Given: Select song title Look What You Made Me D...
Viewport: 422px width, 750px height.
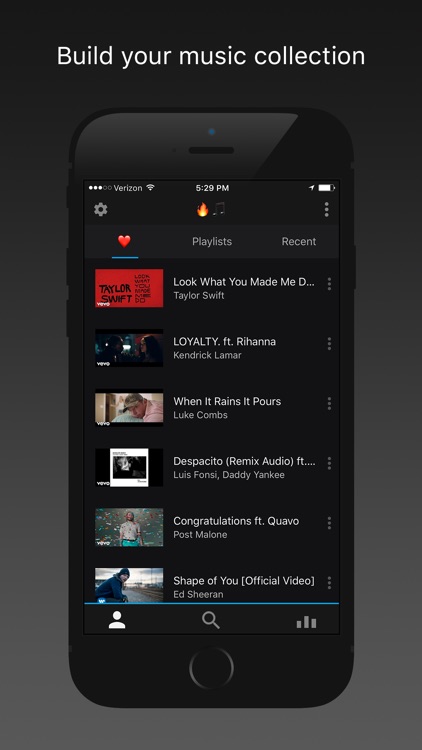Looking at the screenshot, I should 244,282.
